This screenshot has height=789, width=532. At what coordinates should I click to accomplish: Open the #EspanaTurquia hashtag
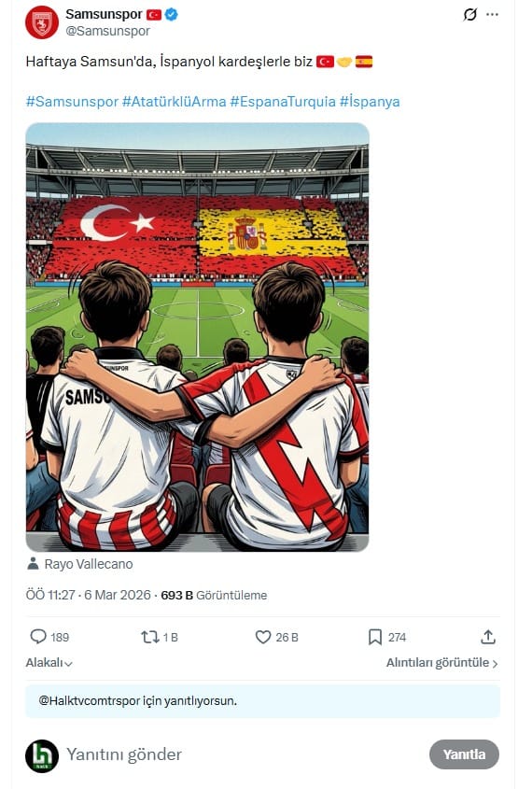click(283, 102)
